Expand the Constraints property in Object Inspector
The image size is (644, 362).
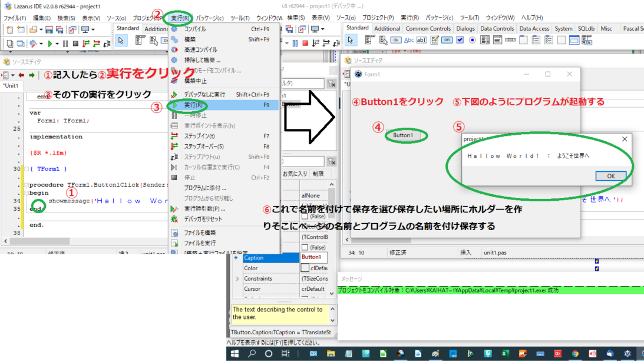(237, 278)
